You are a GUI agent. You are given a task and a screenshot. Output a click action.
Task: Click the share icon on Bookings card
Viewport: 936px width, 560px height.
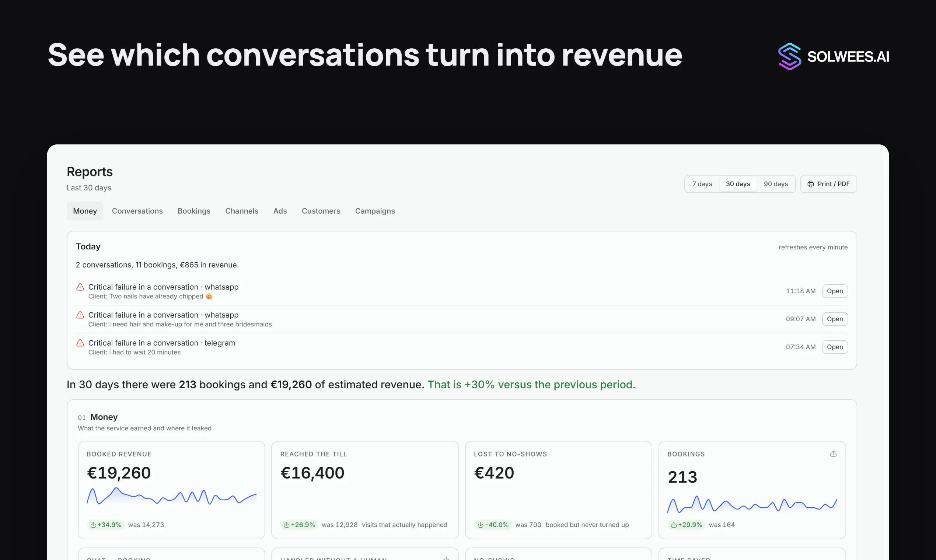coord(833,454)
